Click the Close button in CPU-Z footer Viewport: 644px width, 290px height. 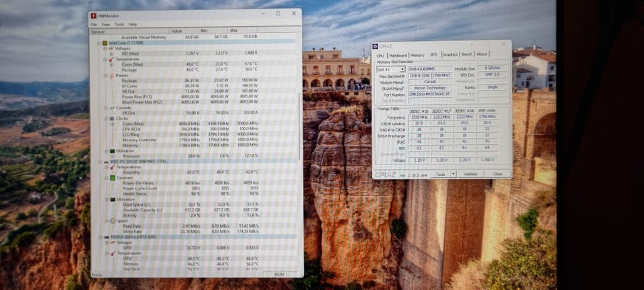(497, 174)
